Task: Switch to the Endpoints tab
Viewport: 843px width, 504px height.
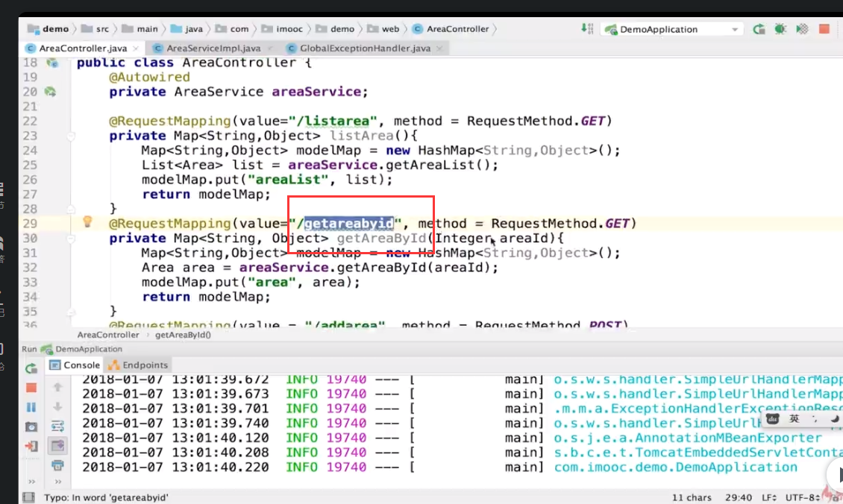Action: (138, 365)
